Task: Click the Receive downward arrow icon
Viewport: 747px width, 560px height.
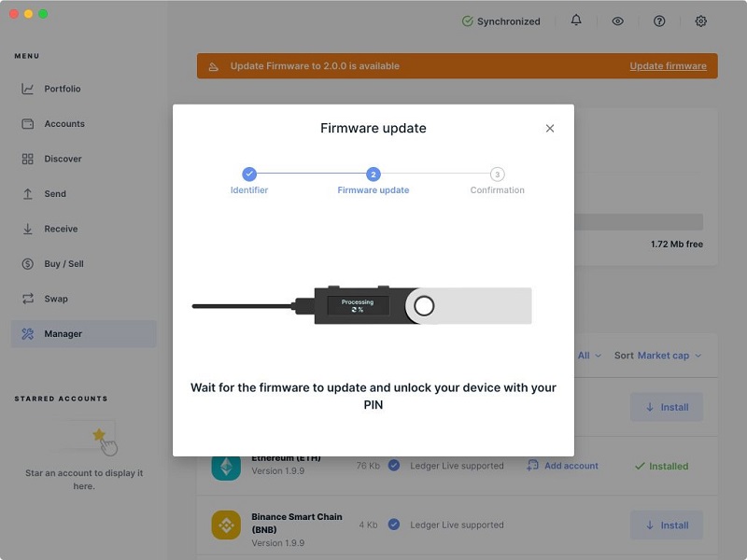Action: (28, 229)
